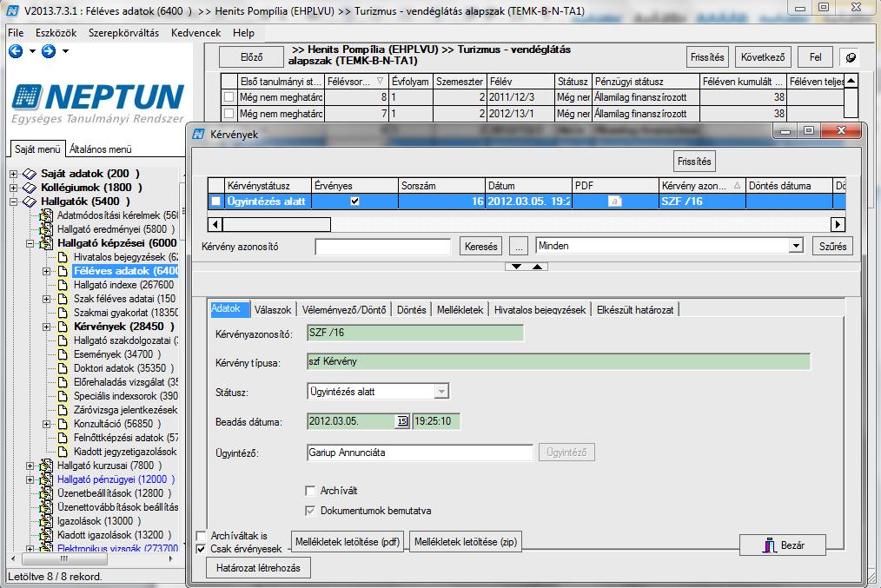This screenshot has height=588, width=881.
Task: Expand the Kollégiumok tree node
Action: click(14, 188)
